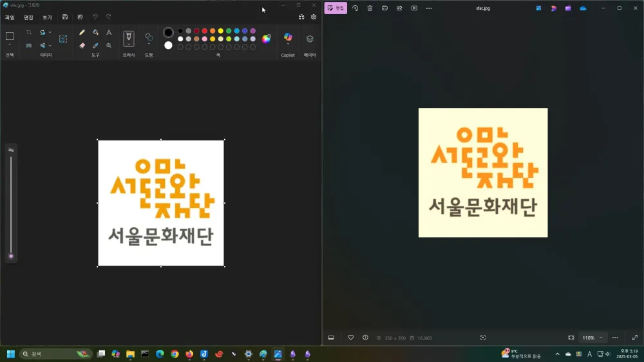Viewport: 644px width, 362px height.
Task: Click the Save icon in Paint
Action: (x=65, y=17)
